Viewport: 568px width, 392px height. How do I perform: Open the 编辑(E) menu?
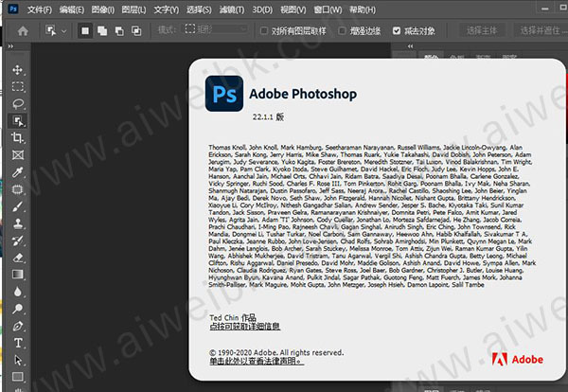(x=72, y=9)
